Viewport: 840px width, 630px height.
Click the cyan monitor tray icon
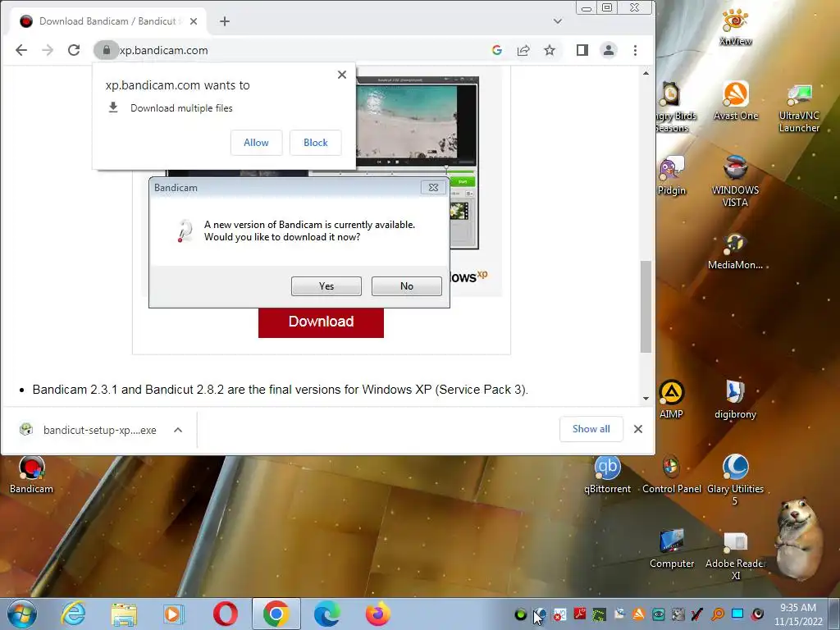[737, 614]
